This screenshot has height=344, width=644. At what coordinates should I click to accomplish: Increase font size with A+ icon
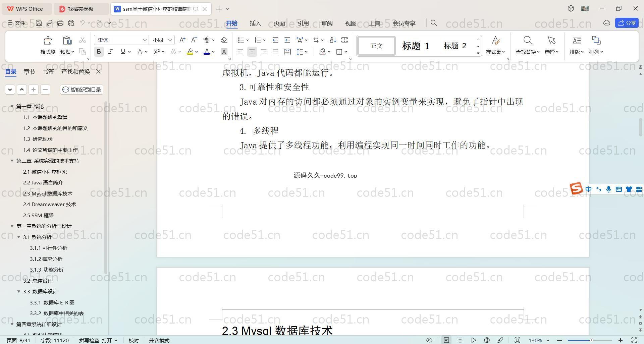[x=182, y=40]
